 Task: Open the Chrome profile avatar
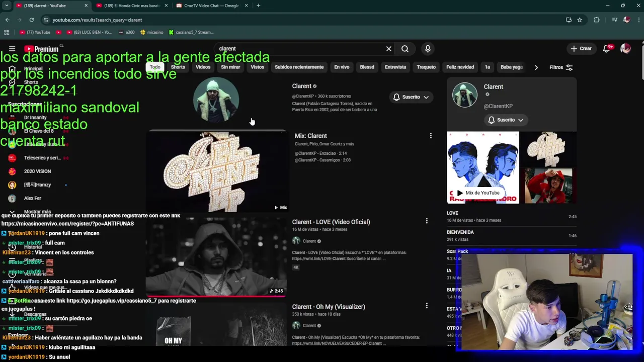pyautogui.click(x=626, y=20)
